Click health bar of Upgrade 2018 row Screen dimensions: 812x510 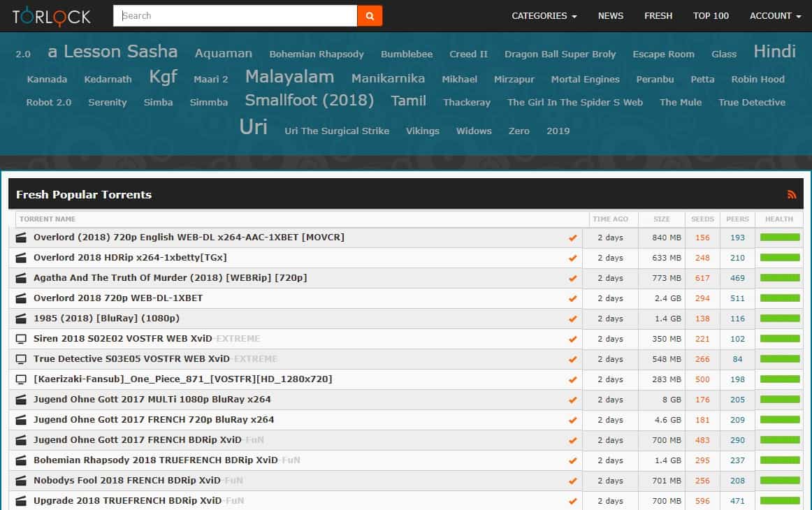coord(780,501)
